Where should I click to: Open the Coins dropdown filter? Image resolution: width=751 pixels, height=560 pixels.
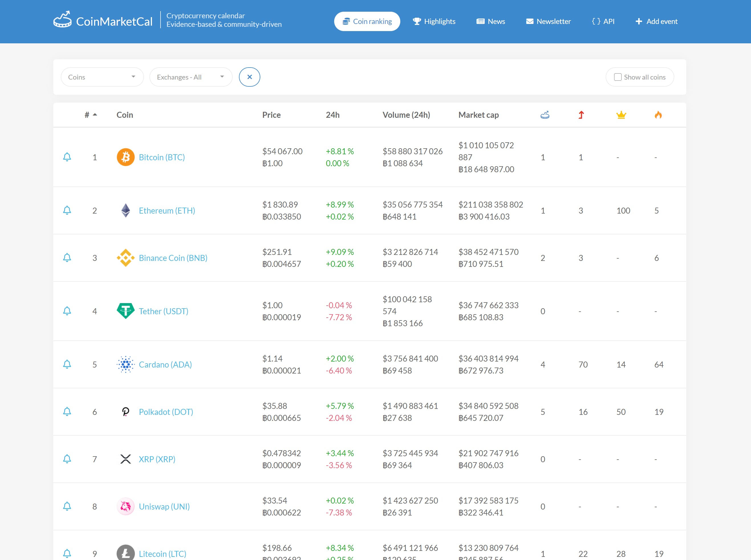102,77
